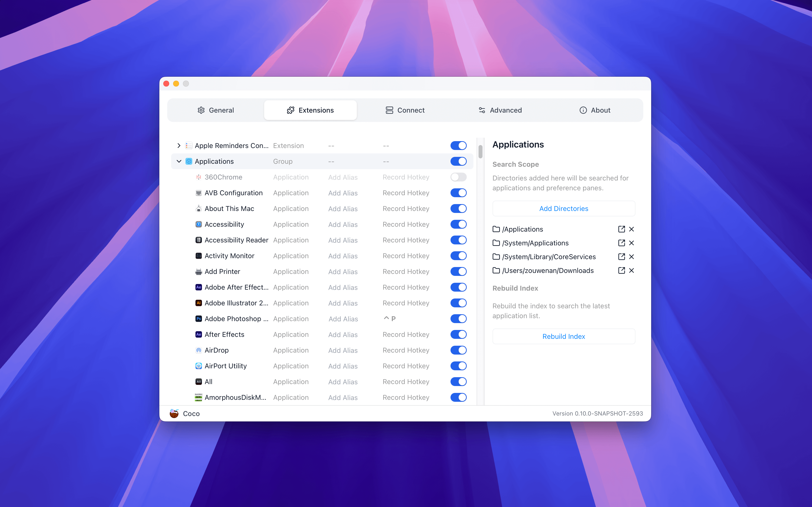Open /Applications folder via external link icon
Image resolution: width=812 pixels, height=507 pixels.
click(x=621, y=229)
